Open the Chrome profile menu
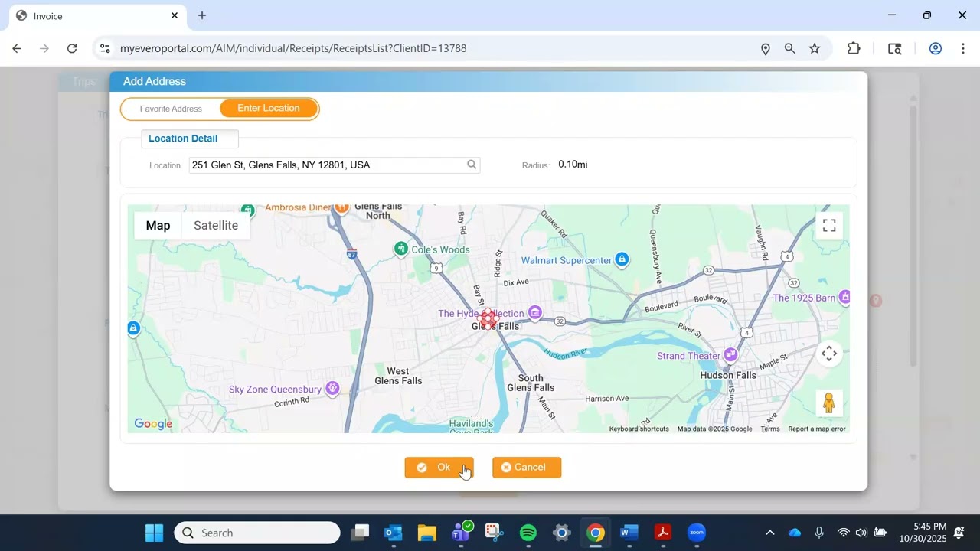 (935, 48)
